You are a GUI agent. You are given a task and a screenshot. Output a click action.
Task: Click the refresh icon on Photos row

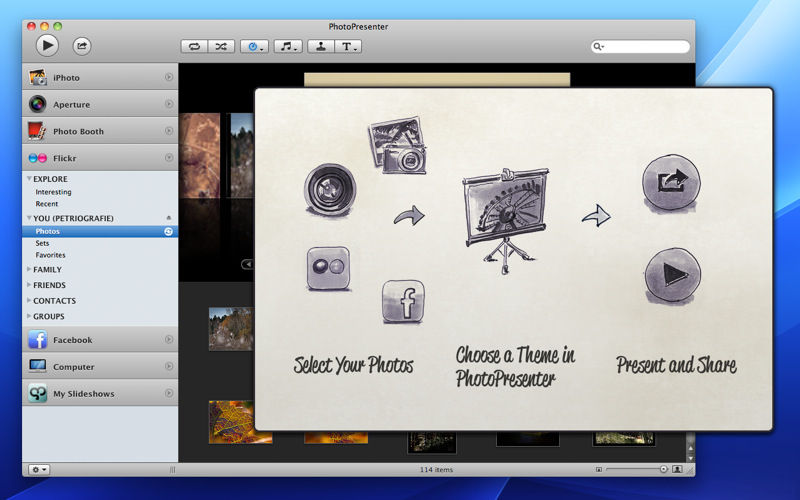168,232
